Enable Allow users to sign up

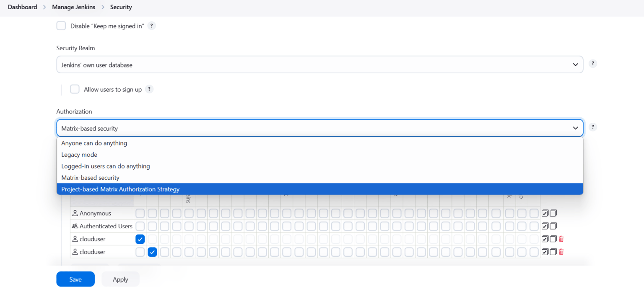click(74, 89)
